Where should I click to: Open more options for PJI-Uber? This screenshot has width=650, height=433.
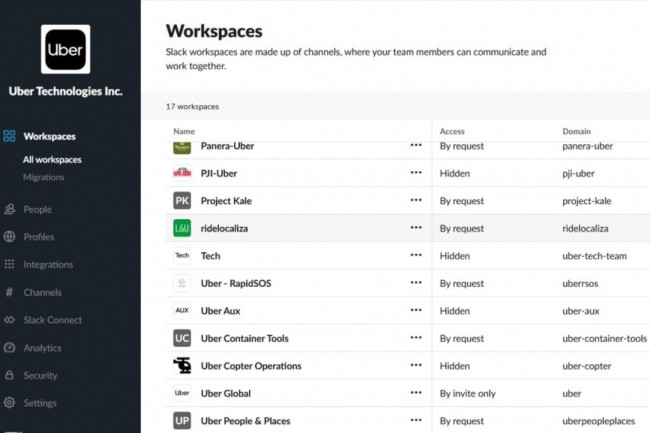416,172
